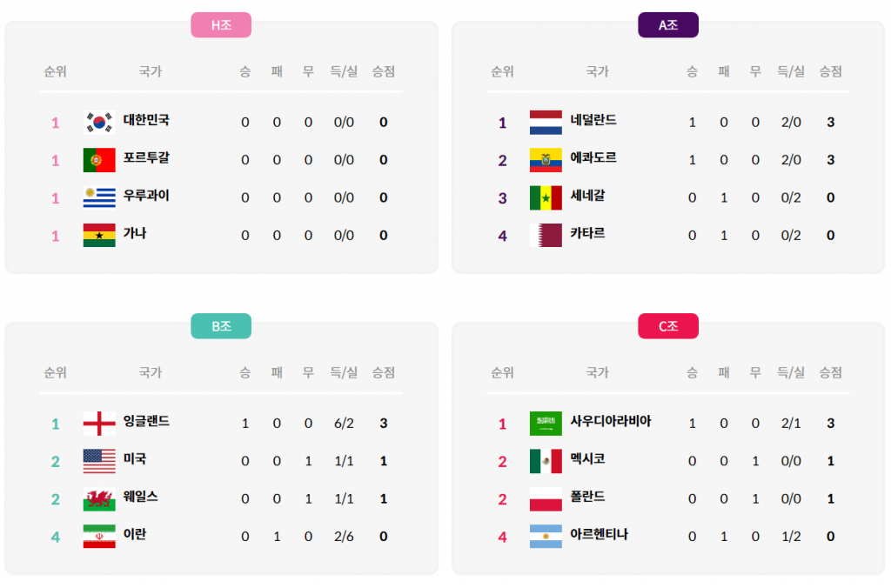This screenshot has height=588, width=891.
Task: Open the 대한민국 team link
Action: (x=146, y=120)
